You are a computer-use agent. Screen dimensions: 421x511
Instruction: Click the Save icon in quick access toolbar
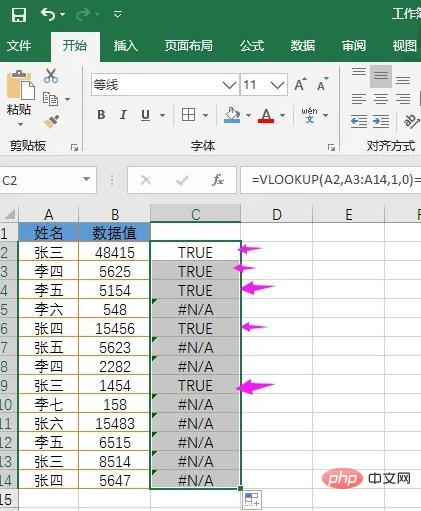point(19,15)
